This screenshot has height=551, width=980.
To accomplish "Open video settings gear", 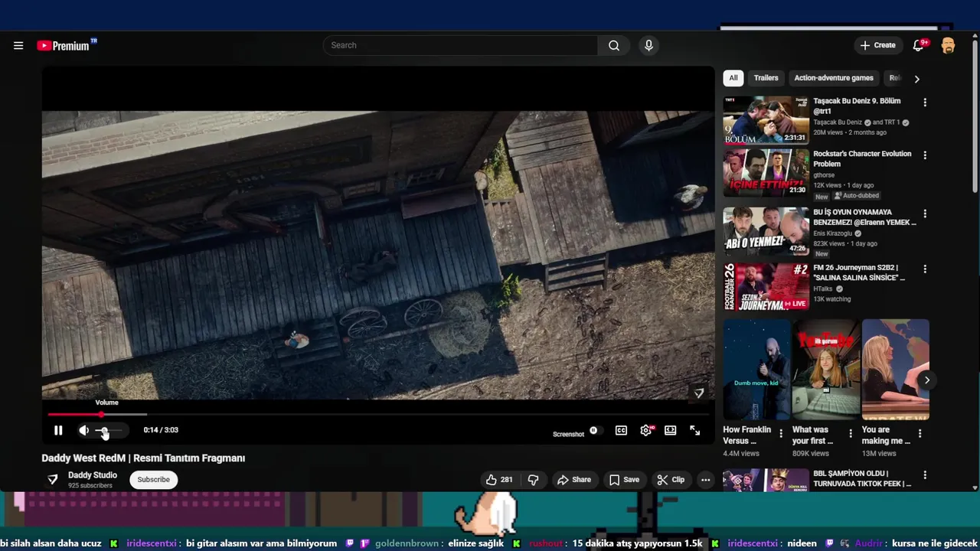I will tap(646, 431).
